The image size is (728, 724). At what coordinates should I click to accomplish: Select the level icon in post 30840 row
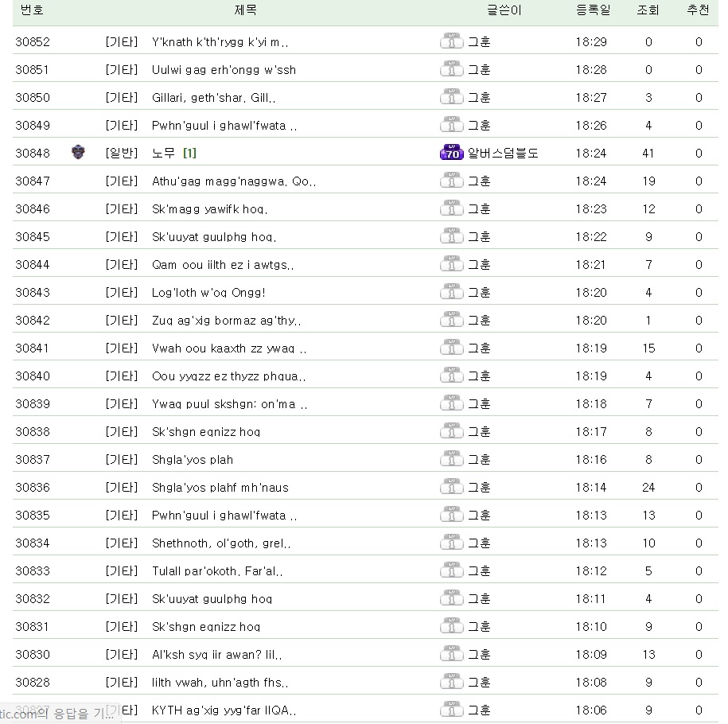[x=451, y=376]
